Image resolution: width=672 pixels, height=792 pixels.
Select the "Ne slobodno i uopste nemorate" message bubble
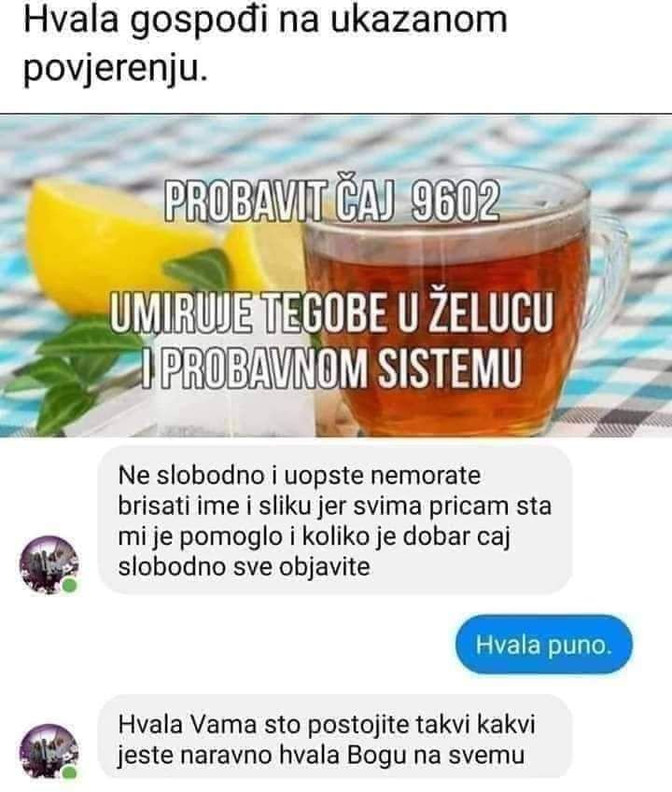tap(335, 521)
